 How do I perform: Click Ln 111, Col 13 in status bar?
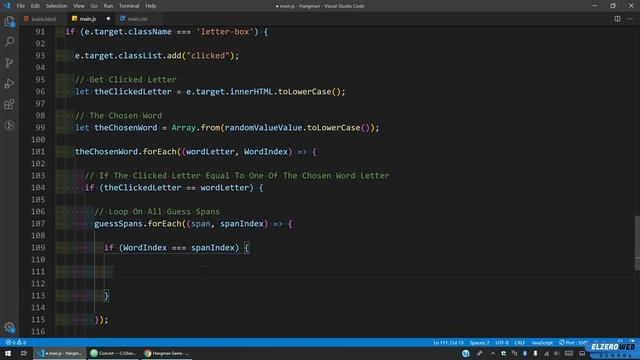[x=448, y=342]
